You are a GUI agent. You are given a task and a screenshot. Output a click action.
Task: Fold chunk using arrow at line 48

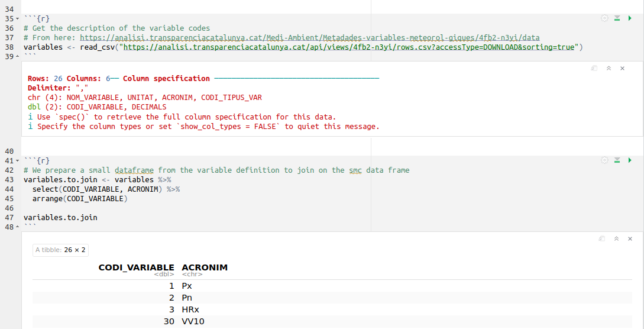click(17, 227)
